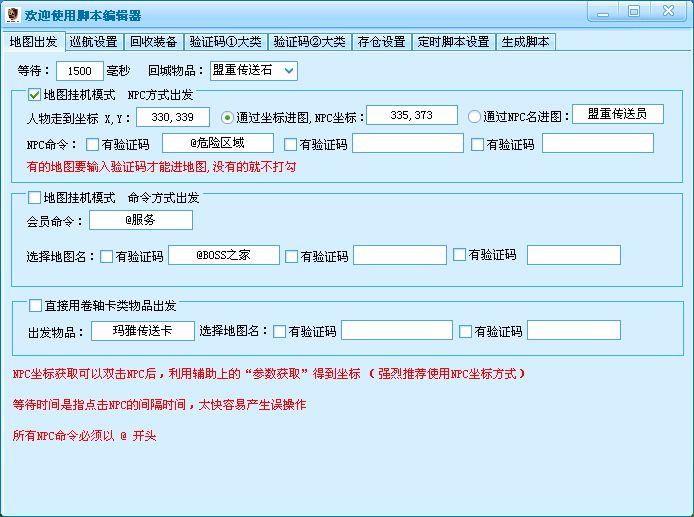Check third 有验证码 in 命令方式 section
Image resolution: width=694 pixels, height=517 pixels.
coord(459,255)
